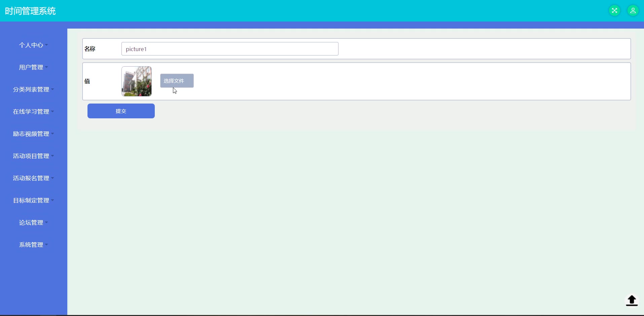
Task: Open the user profile icon in header
Action: (x=633, y=10)
